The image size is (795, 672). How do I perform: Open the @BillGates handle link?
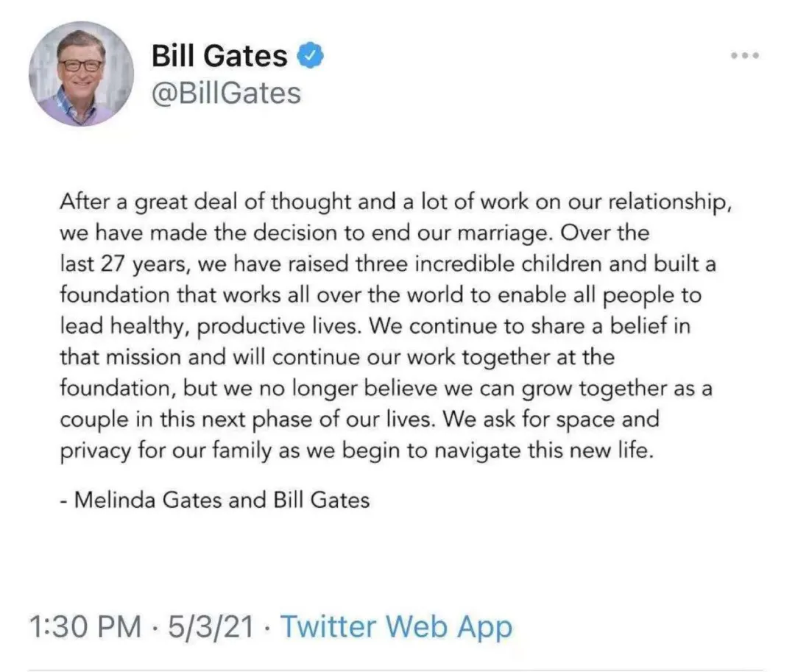[x=226, y=93]
